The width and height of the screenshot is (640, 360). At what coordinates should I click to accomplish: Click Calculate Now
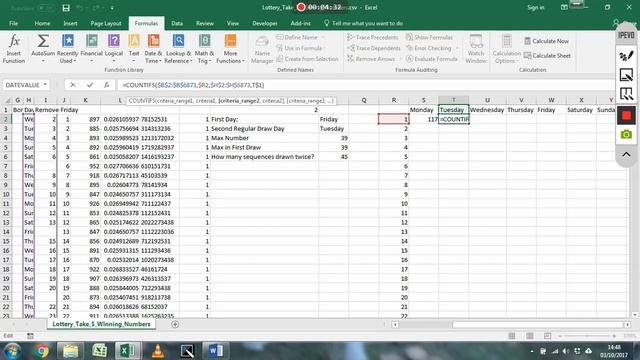coord(546,41)
